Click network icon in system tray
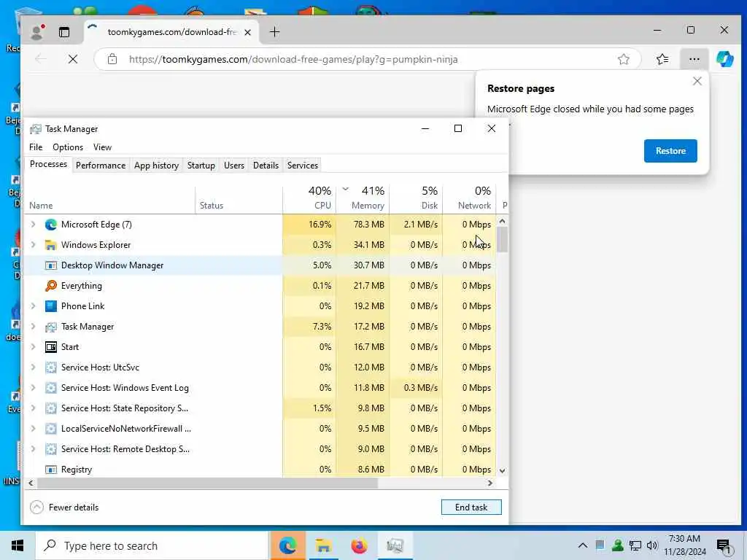The height and width of the screenshot is (560, 747). (635, 545)
